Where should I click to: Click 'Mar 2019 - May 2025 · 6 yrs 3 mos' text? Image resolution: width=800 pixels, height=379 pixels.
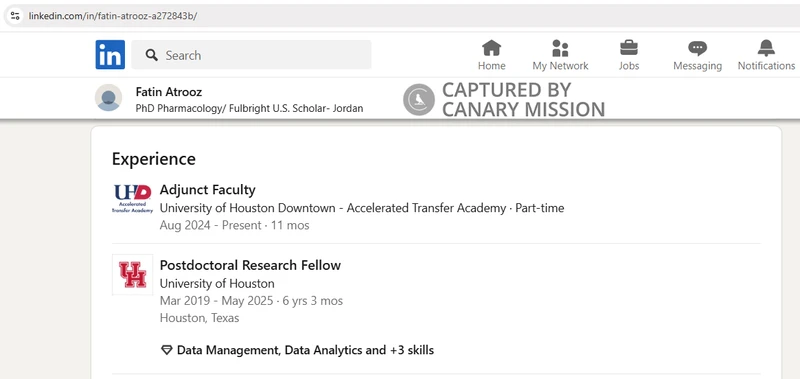tap(251, 301)
